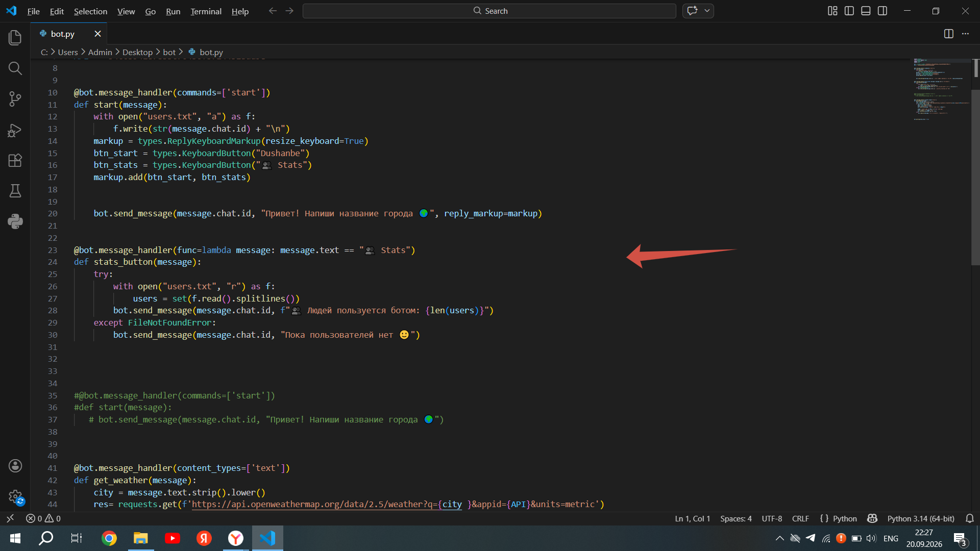Open Windows Task View
This screenshot has width=980, height=551.
77,538
